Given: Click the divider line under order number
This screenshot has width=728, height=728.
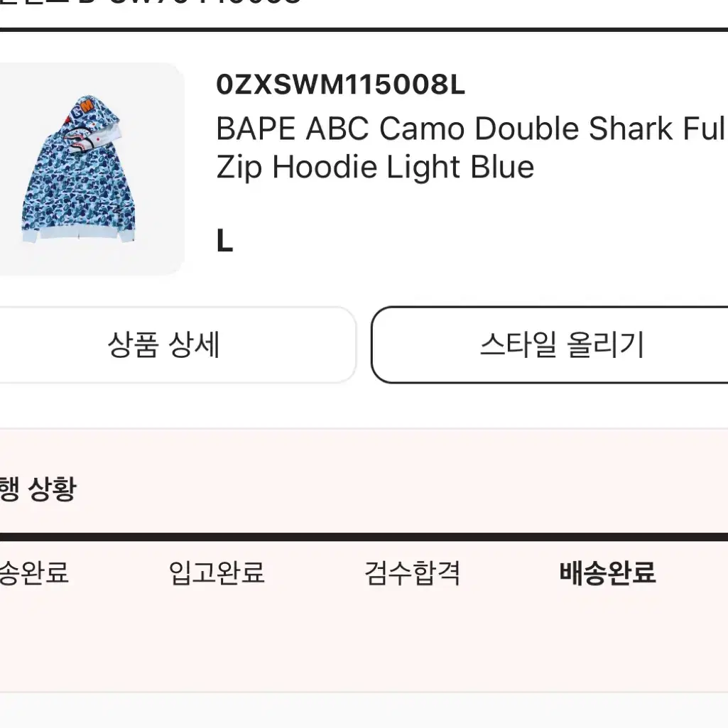Looking at the screenshot, I should click(364, 30).
